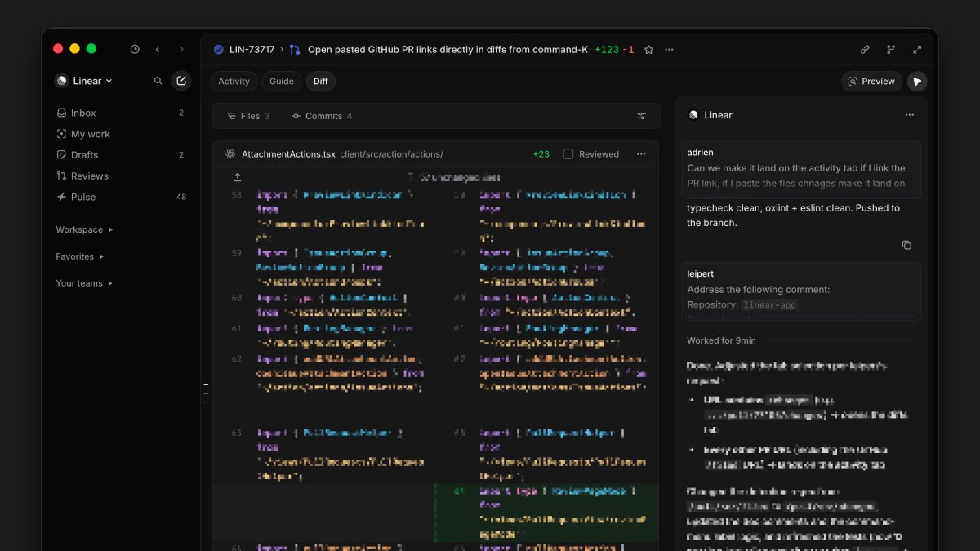The width and height of the screenshot is (980, 551).
Task: Open search in the Linear sidebar
Action: point(158,81)
